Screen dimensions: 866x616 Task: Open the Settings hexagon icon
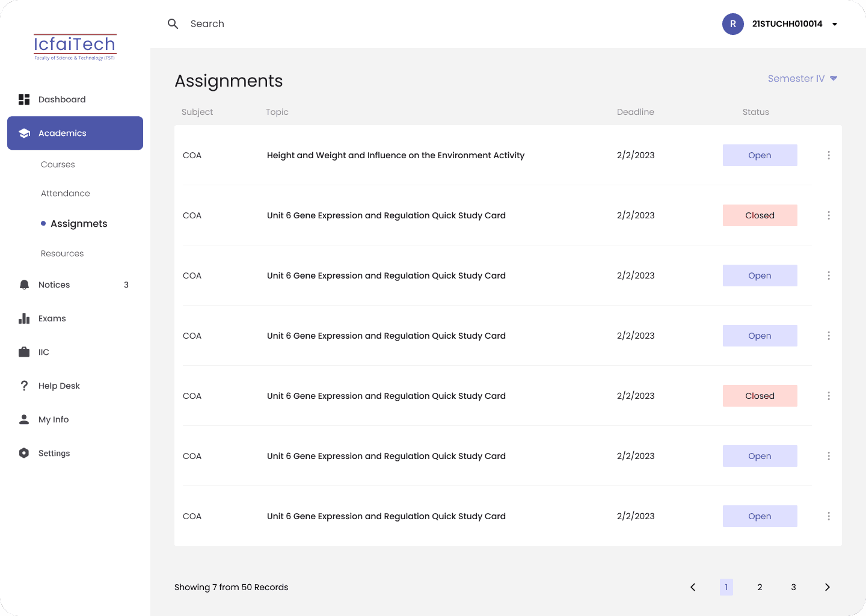[24, 453]
